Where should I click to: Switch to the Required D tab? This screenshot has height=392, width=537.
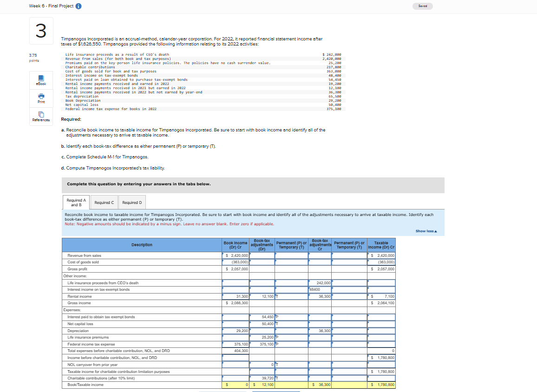pyautogui.click(x=132, y=203)
